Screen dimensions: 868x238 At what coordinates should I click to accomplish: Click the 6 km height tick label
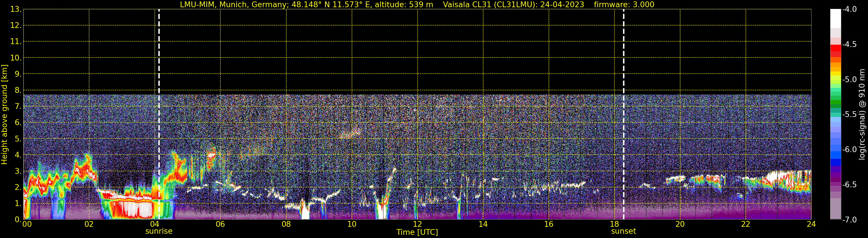tap(18, 122)
